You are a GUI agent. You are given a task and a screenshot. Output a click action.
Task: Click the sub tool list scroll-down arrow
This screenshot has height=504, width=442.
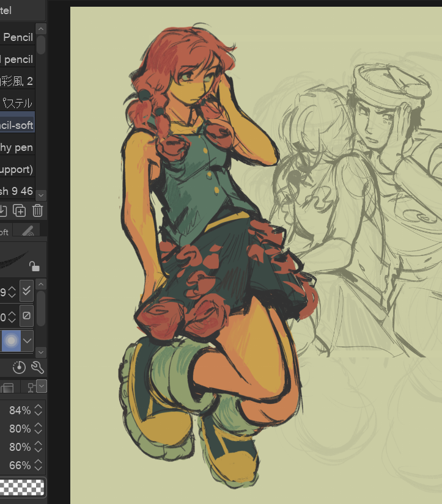coord(41,195)
